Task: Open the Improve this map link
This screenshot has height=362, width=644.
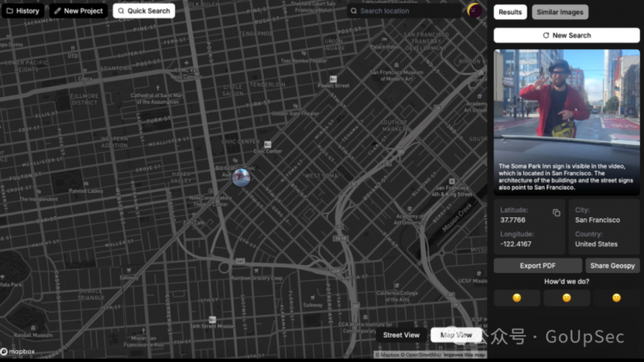Action: coord(464,355)
